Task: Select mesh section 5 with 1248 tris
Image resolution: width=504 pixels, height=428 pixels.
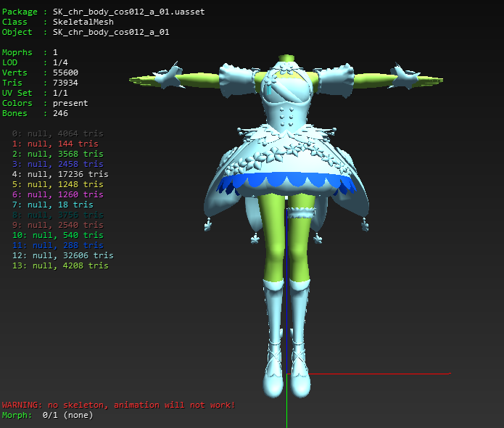Action: pyautogui.click(x=58, y=184)
